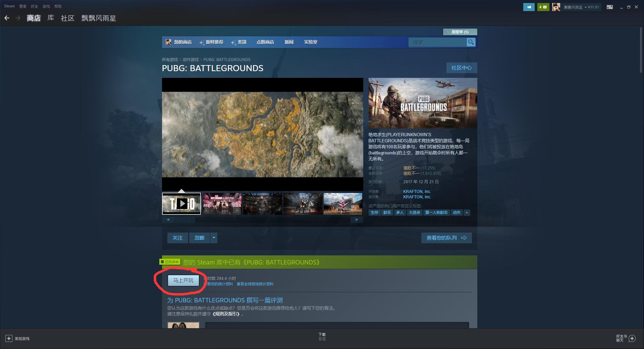Image resolution: width=644 pixels, height=349 pixels.
Task: Open the green notifications envelope
Action: [x=543, y=7]
